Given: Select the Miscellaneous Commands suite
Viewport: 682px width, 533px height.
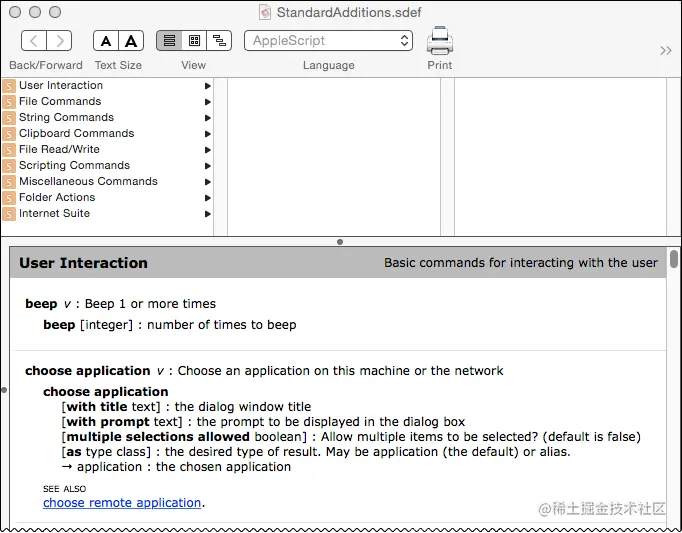Looking at the screenshot, I should [x=107, y=181].
